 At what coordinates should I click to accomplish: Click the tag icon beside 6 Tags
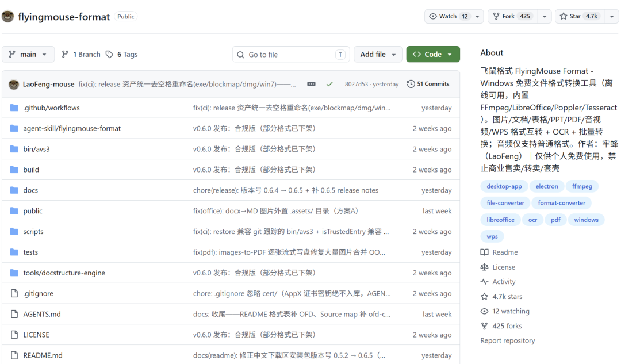click(x=109, y=54)
